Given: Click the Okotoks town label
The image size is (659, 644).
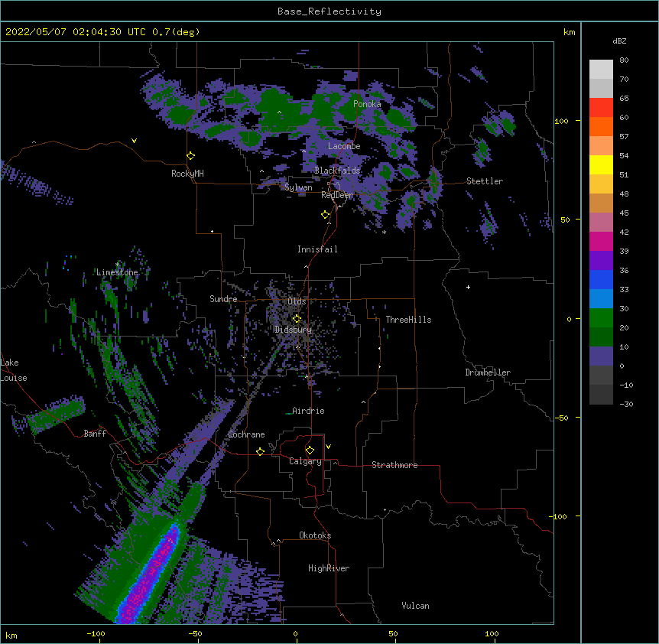Looking at the screenshot, I should (315, 535).
